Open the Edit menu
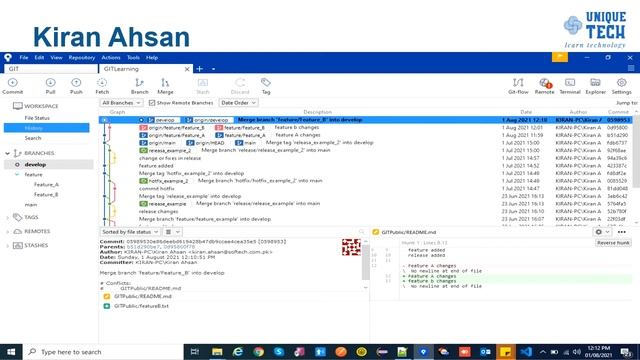The height and width of the screenshot is (360, 640). point(39,58)
